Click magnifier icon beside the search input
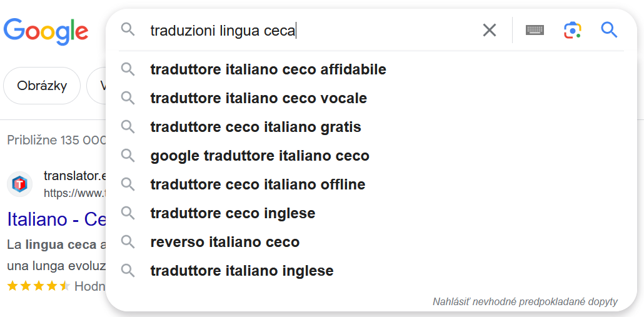The height and width of the screenshot is (317, 644). 128,29
